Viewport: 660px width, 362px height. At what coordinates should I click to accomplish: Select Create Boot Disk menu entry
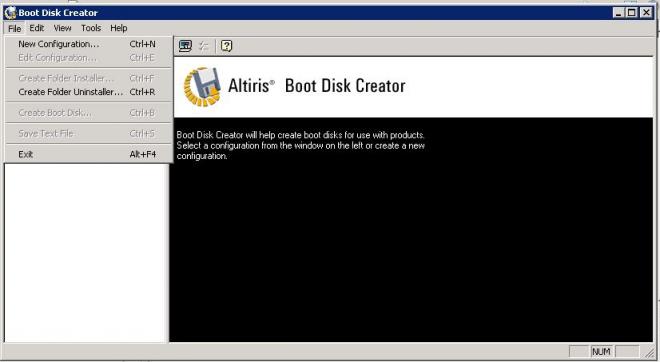click(x=88, y=113)
